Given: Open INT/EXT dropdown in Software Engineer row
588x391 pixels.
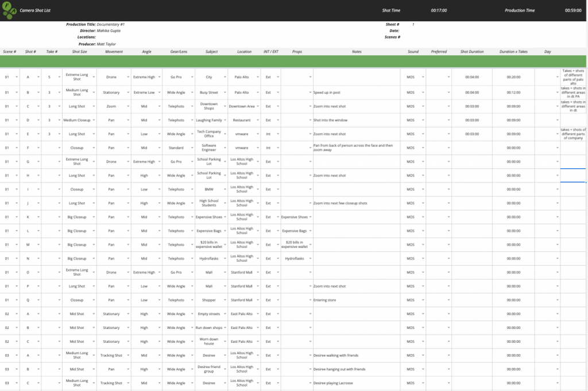Looking at the screenshot, I should 277,148.
